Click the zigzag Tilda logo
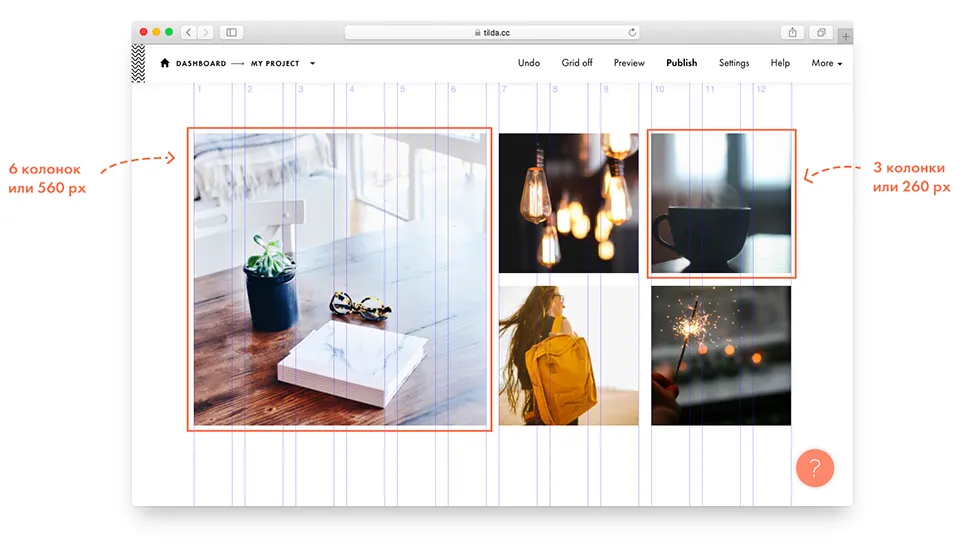This screenshot has height=557, width=960. (138, 63)
